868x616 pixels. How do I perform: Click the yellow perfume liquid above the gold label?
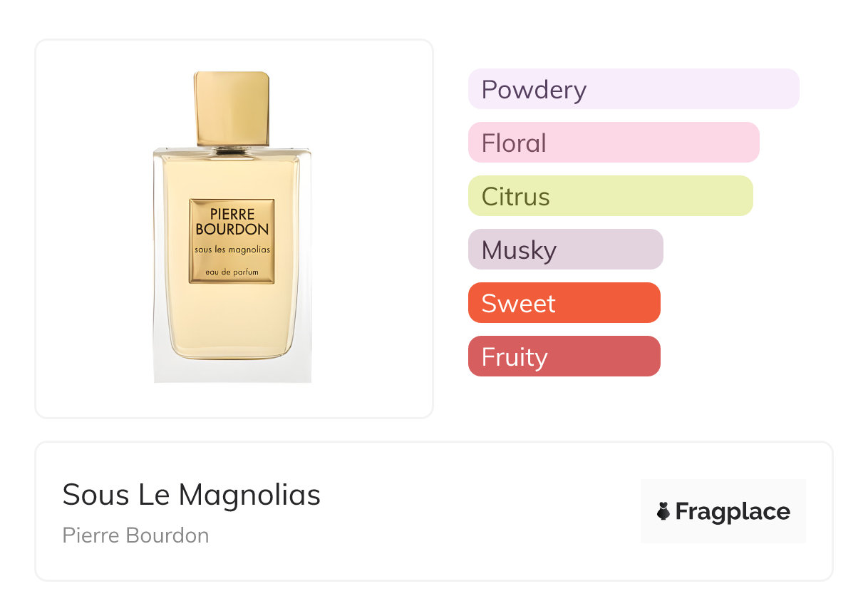click(x=232, y=177)
